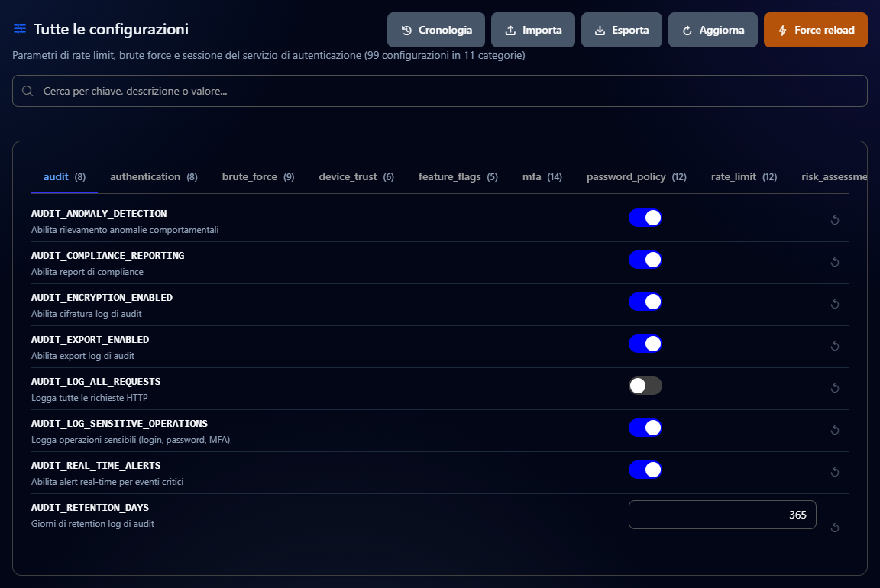Image resolution: width=880 pixels, height=588 pixels.
Task: Click the Importa button
Action: click(533, 30)
